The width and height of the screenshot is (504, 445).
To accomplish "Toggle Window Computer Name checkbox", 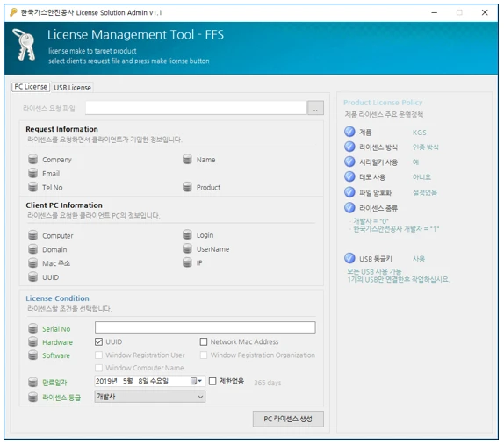I will click(x=99, y=368).
